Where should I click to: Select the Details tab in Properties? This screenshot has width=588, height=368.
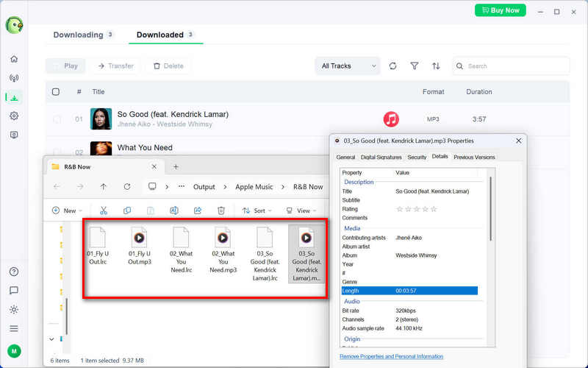point(440,156)
